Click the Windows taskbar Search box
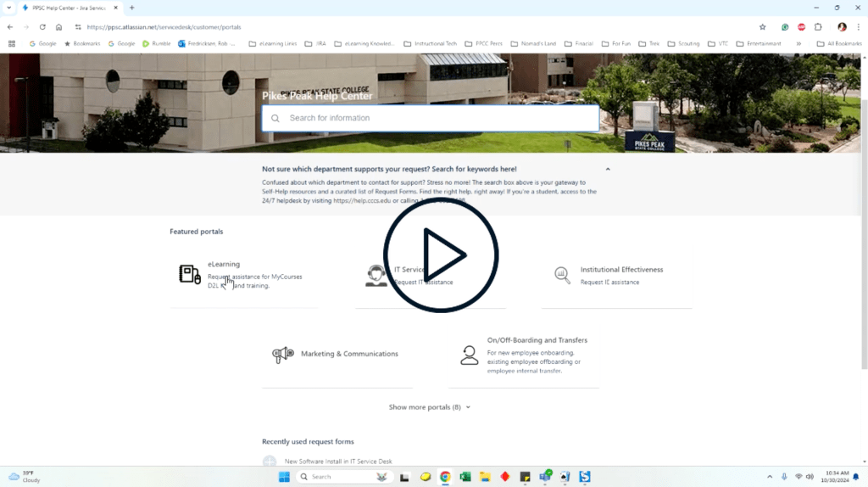Viewport: 868px width, 487px height. tap(343, 477)
